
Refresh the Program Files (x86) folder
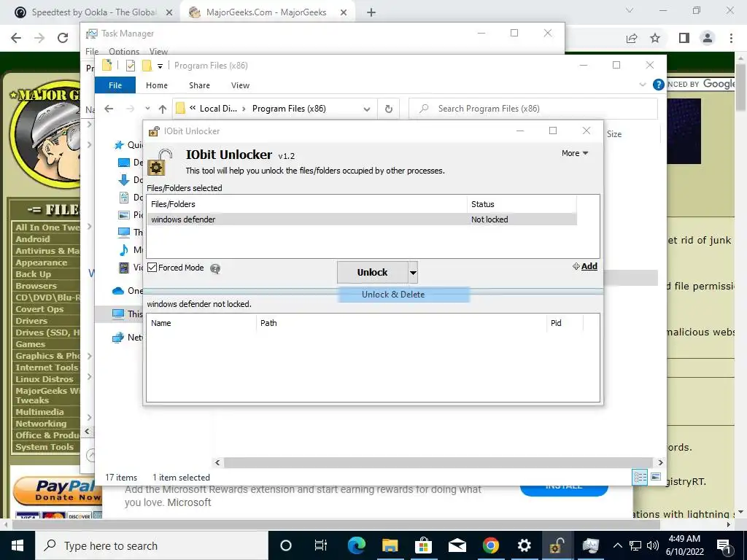coord(389,109)
